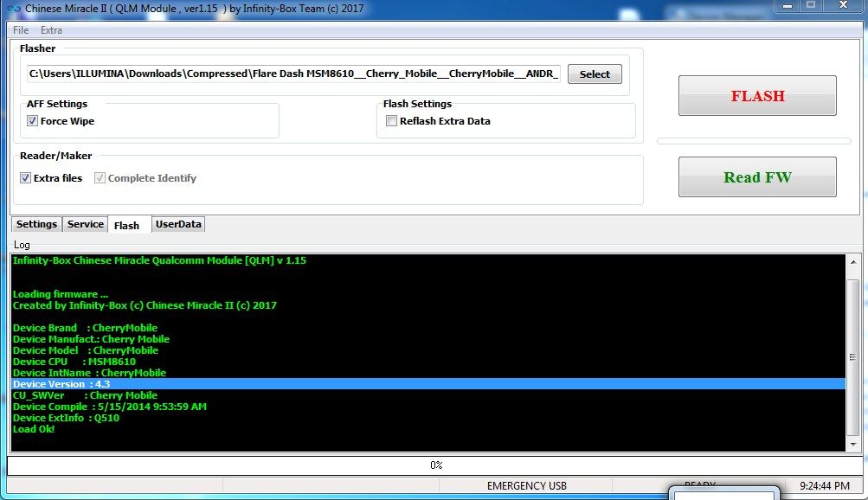Screen dimensions: 868x500
Task: Maximize the Chinese Miracle II window
Action: click(812, 5)
